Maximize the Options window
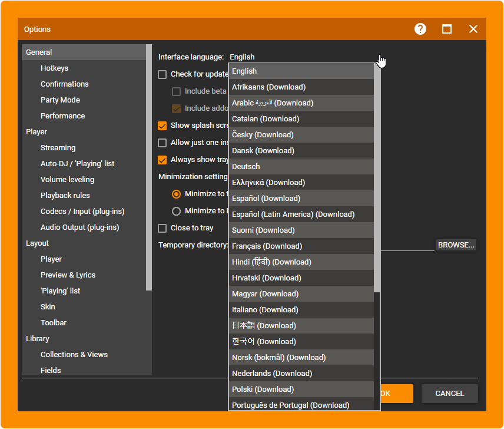The width and height of the screenshot is (504, 429). pyautogui.click(x=447, y=29)
